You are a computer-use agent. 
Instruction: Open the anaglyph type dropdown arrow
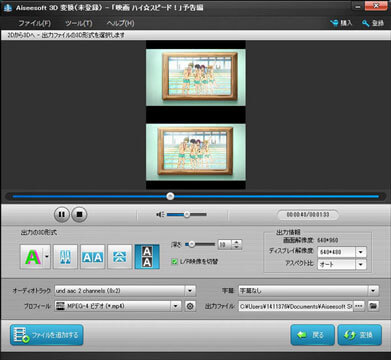coord(47,257)
